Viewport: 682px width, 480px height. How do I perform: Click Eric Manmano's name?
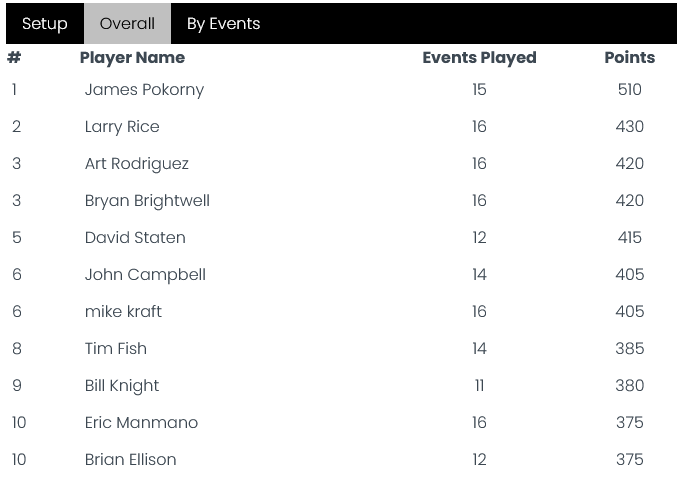(141, 422)
